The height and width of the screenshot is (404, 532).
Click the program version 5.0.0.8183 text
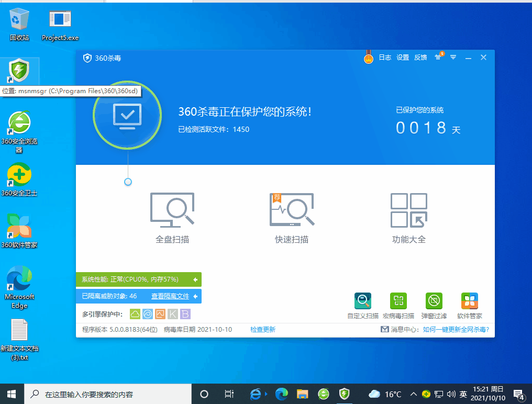120,329
